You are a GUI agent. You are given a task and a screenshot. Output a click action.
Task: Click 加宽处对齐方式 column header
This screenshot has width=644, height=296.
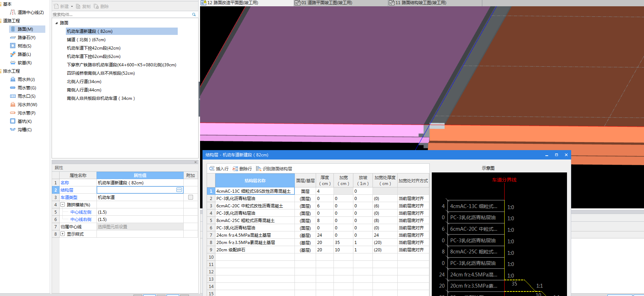tap(413, 180)
